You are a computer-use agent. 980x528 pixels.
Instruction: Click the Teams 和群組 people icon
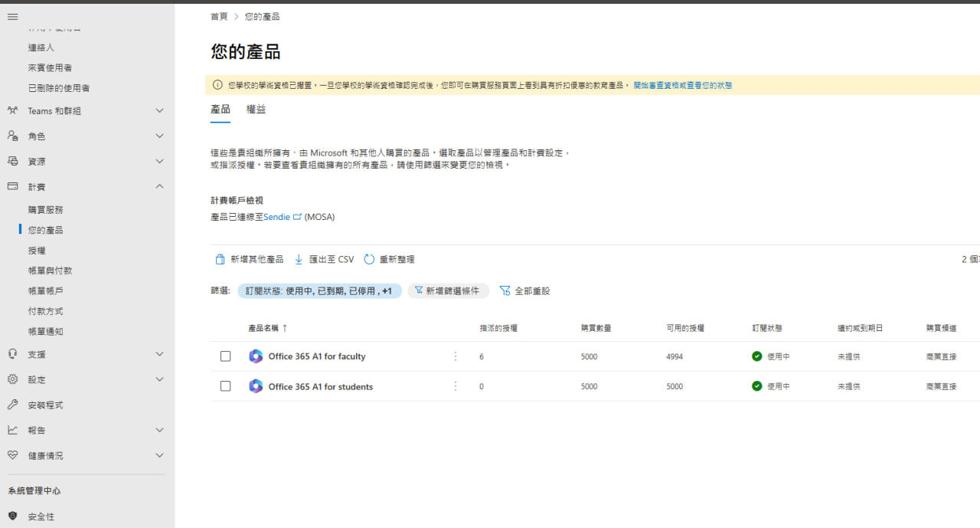click(x=12, y=111)
